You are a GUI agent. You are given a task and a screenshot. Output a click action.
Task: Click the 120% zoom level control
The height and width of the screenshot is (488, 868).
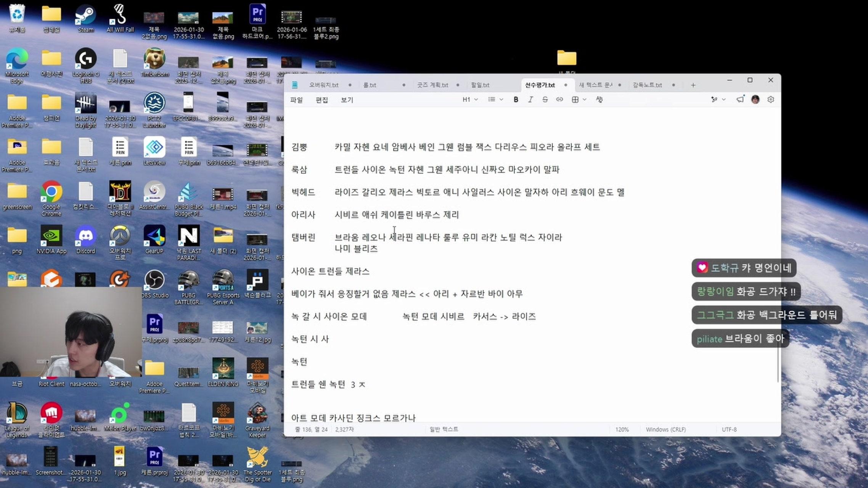[x=622, y=429]
